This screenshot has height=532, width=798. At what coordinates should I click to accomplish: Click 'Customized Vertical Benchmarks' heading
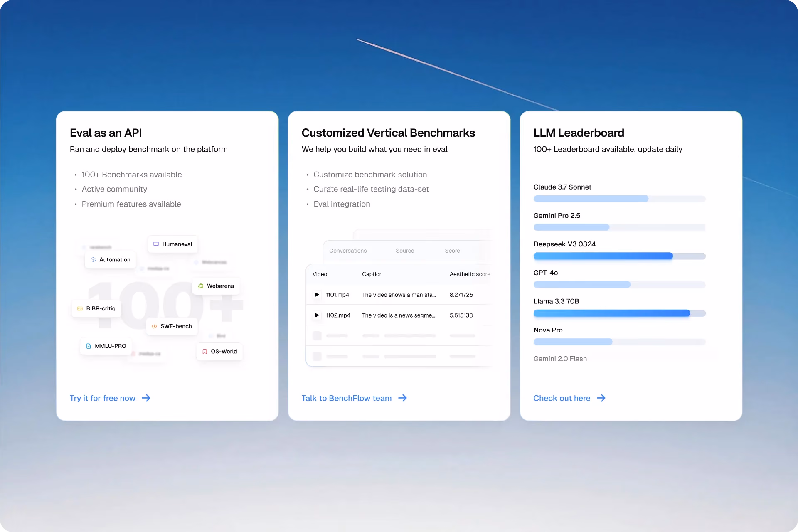[388, 133]
